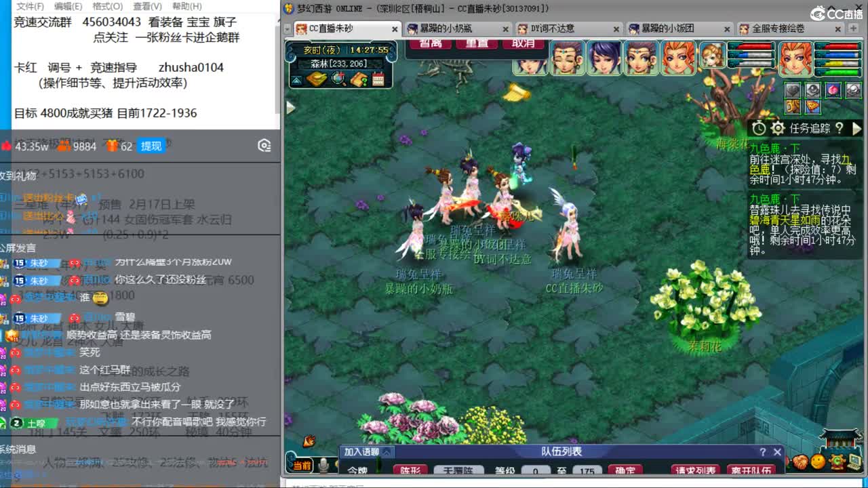
Task: Click the 提现 withdraw button
Action: point(151,146)
